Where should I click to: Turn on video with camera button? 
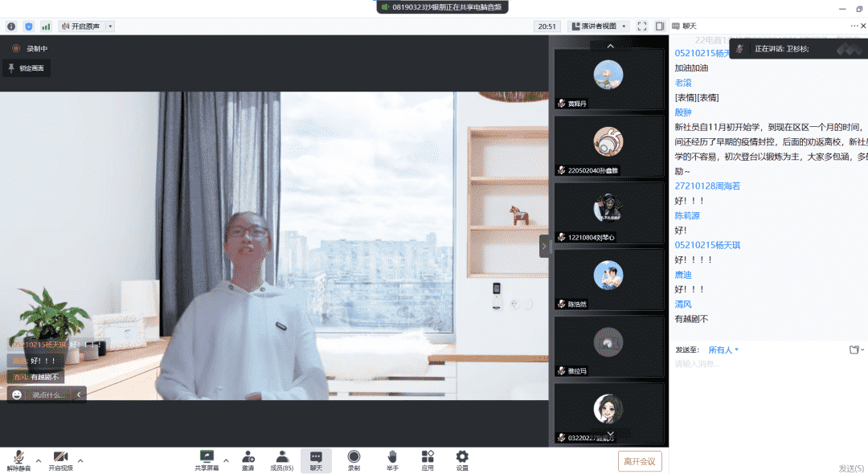60,457
